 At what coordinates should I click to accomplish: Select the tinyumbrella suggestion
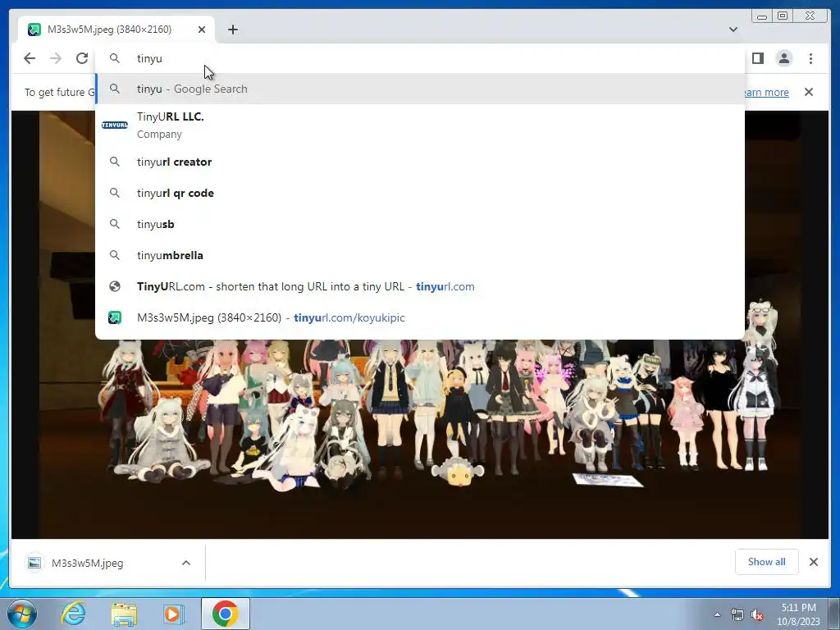[x=420, y=255]
